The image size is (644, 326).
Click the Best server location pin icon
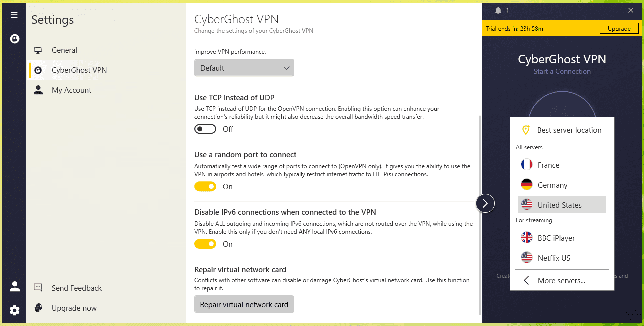[x=526, y=130]
